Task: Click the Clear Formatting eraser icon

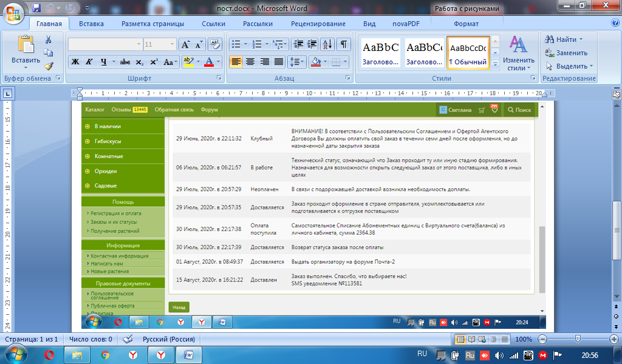Action: click(215, 44)
